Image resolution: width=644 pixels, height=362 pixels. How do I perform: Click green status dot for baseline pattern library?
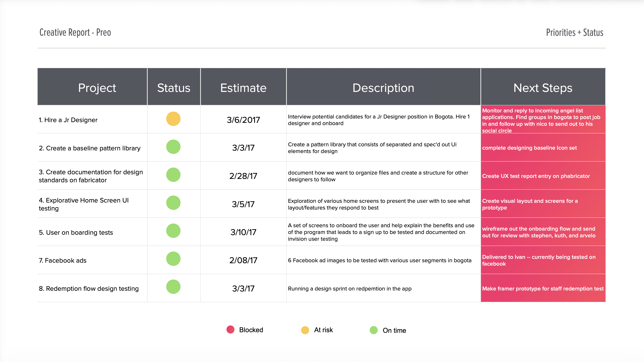click(x=173, y=147)
